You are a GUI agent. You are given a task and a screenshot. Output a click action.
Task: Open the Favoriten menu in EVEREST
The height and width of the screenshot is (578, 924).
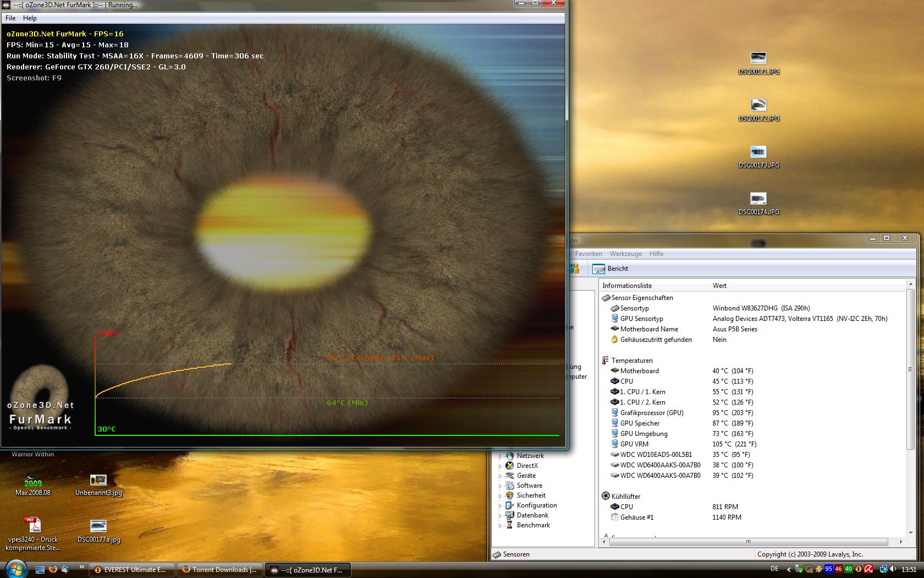point(588,254)
